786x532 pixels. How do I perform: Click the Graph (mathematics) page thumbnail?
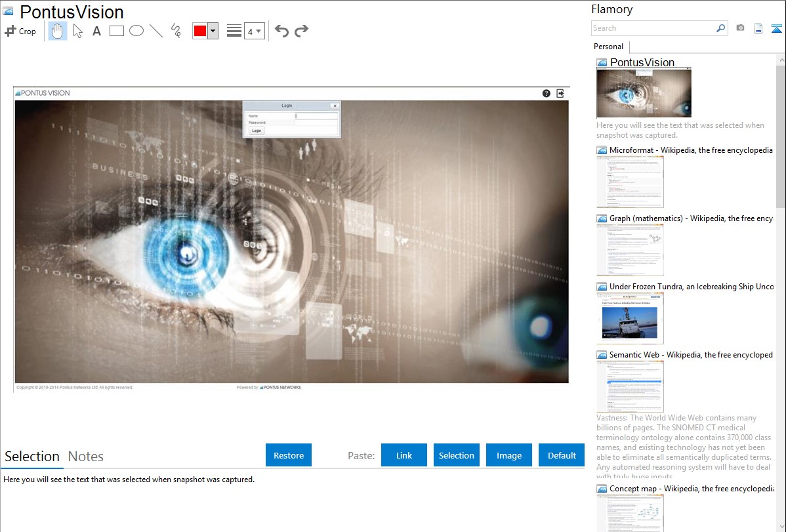[630, 250]
